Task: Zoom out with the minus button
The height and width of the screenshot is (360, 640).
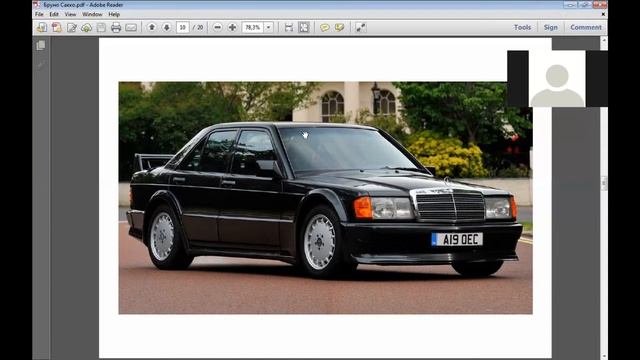Action: (218, 27)
